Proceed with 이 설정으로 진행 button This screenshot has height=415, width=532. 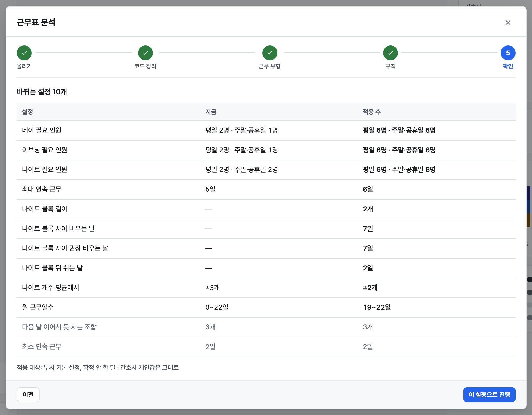489,395
